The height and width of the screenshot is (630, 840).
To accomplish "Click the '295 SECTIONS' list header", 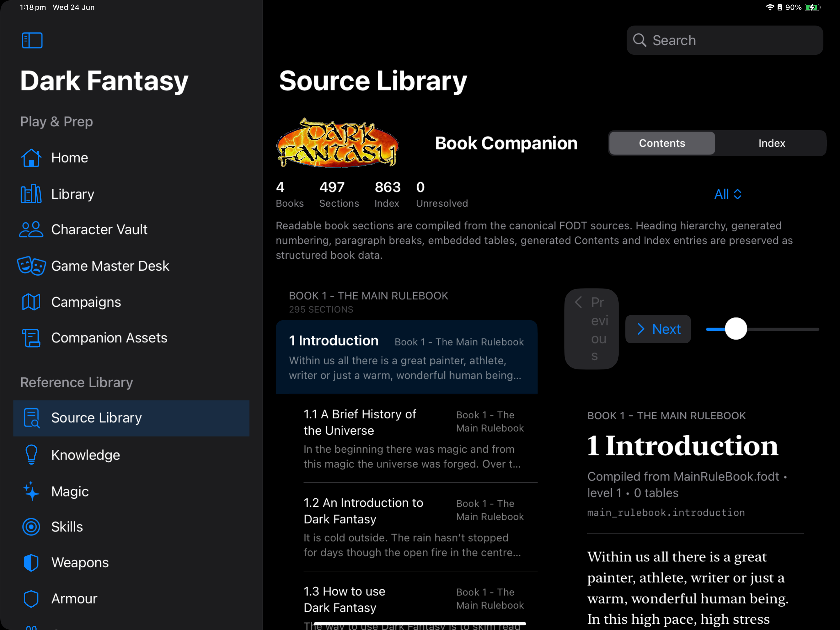I will [321, 310].
